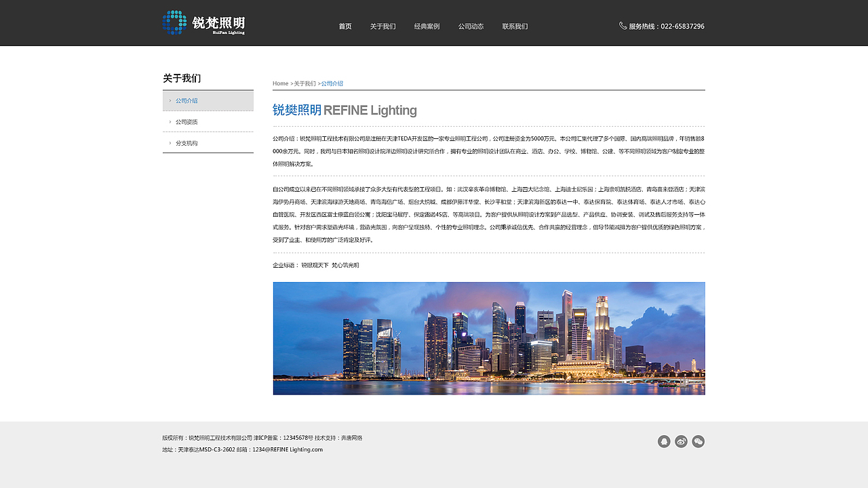Click the WeChat icon in footer
868x488 pixels.
coord(698,441)
